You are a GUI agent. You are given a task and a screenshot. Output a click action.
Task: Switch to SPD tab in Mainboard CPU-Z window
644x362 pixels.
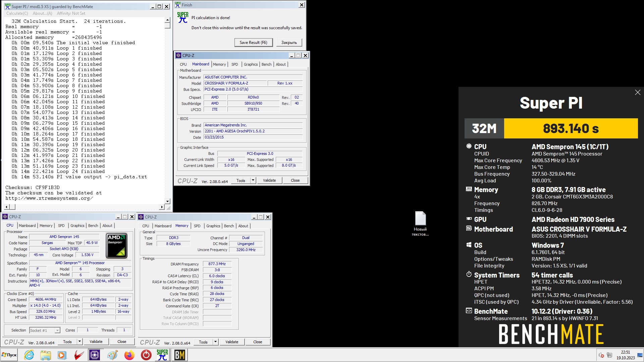click(x=234, y=64)
